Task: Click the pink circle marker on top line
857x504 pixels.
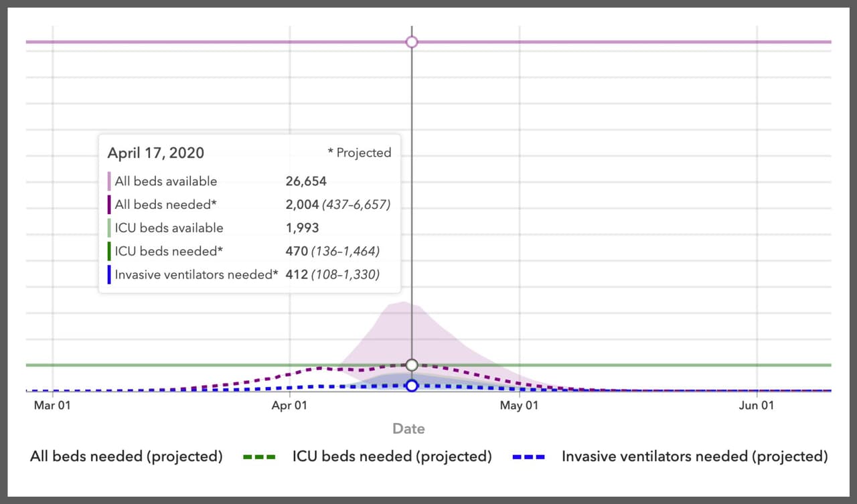Action: [412, 42]
